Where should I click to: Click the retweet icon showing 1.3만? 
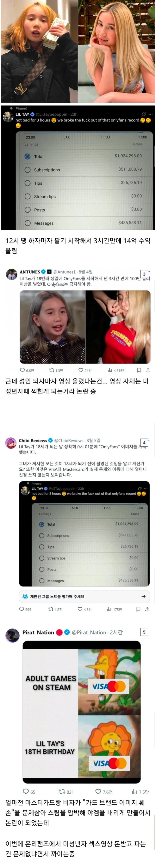point(51,370)
